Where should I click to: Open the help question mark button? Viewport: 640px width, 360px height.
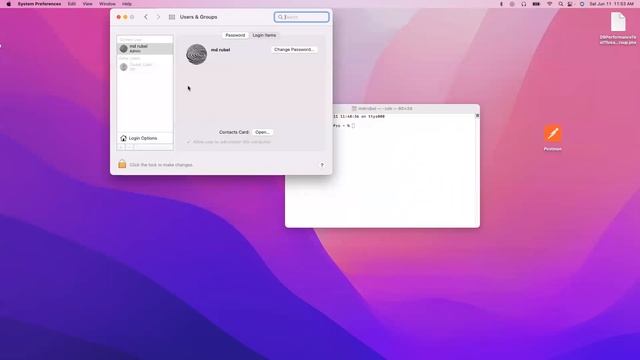click(322, 165)
